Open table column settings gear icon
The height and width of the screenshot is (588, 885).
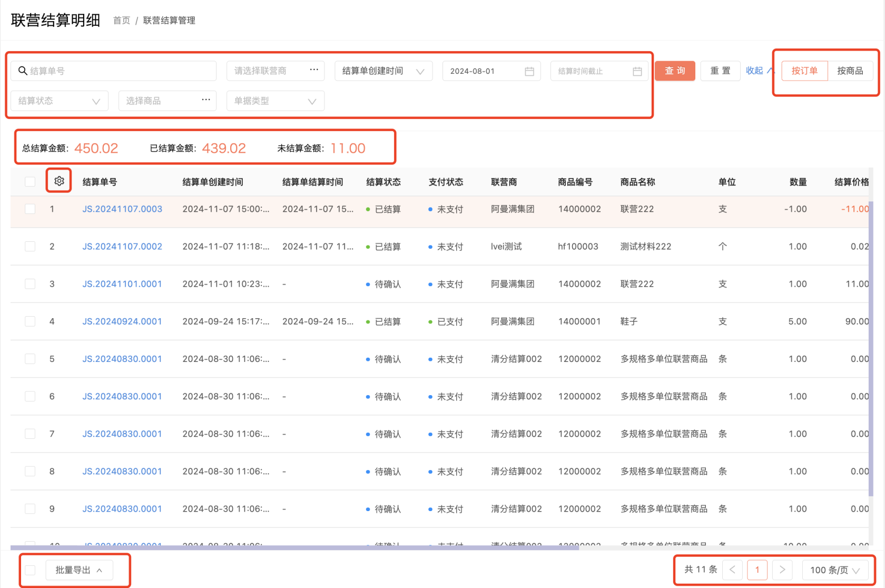pos(59,181)
